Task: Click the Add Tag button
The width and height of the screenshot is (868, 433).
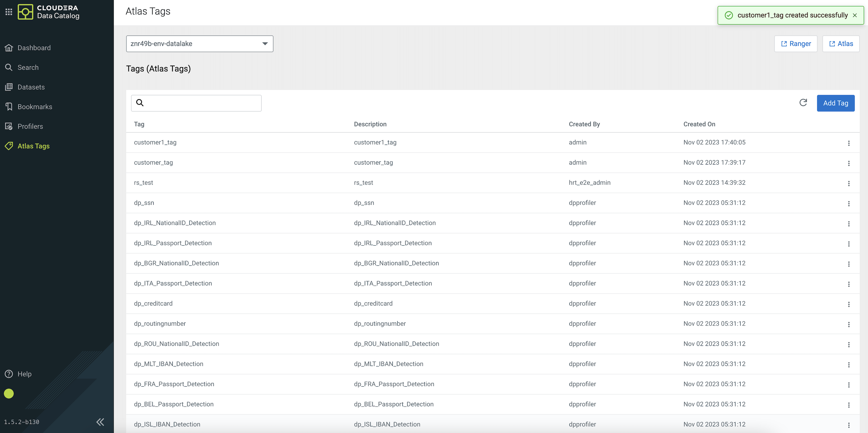Action: click(835, 103)
